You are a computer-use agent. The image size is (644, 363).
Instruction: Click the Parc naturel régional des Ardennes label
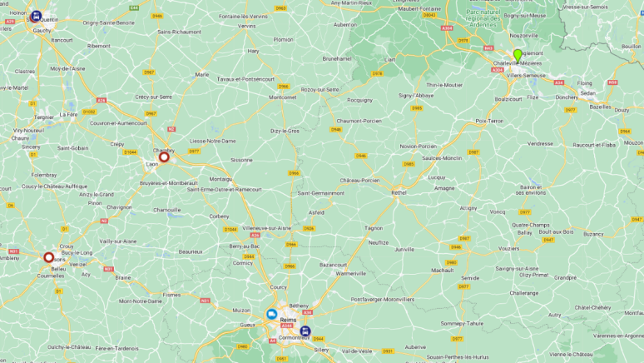click(483, 18)
